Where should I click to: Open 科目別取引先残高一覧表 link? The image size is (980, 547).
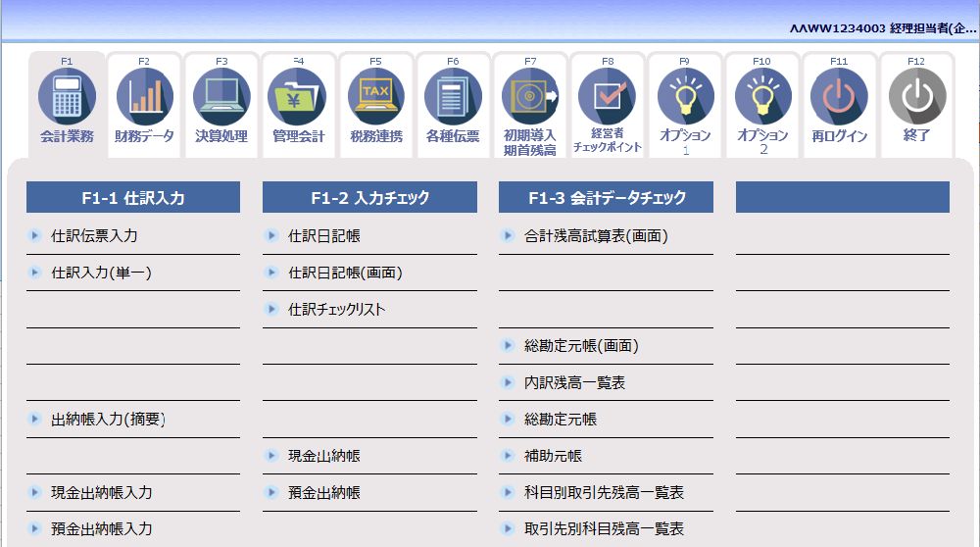point(604,493)
